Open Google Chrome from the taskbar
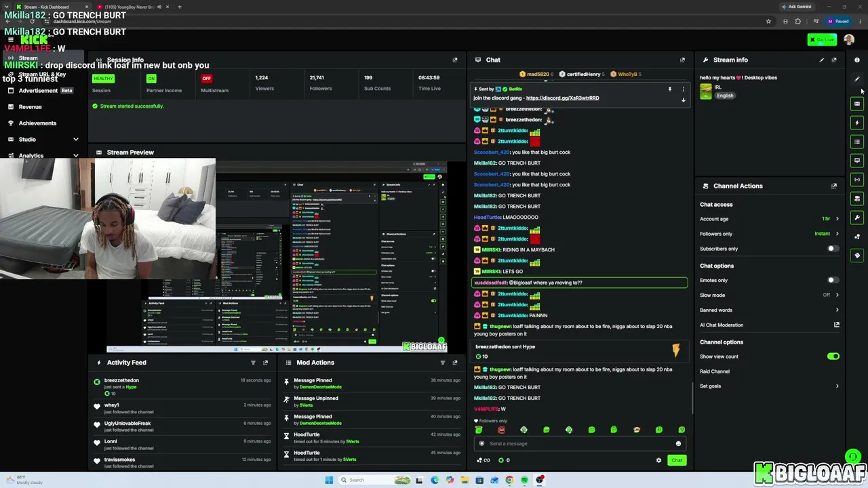The image size is (868, 488). click(x=509, y=480)
